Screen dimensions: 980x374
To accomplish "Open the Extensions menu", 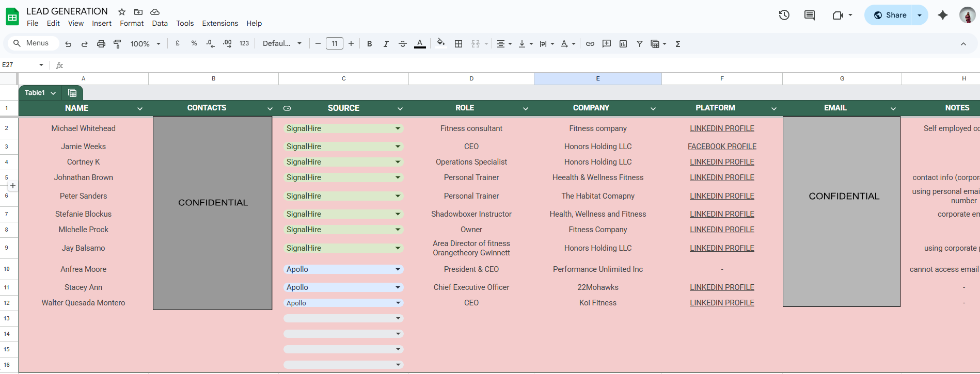I will [220, 23].
